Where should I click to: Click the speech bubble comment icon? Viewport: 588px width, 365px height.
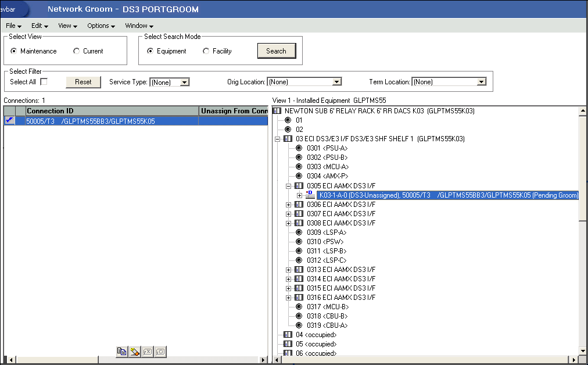pyautogui.click(x=160, y=352)
